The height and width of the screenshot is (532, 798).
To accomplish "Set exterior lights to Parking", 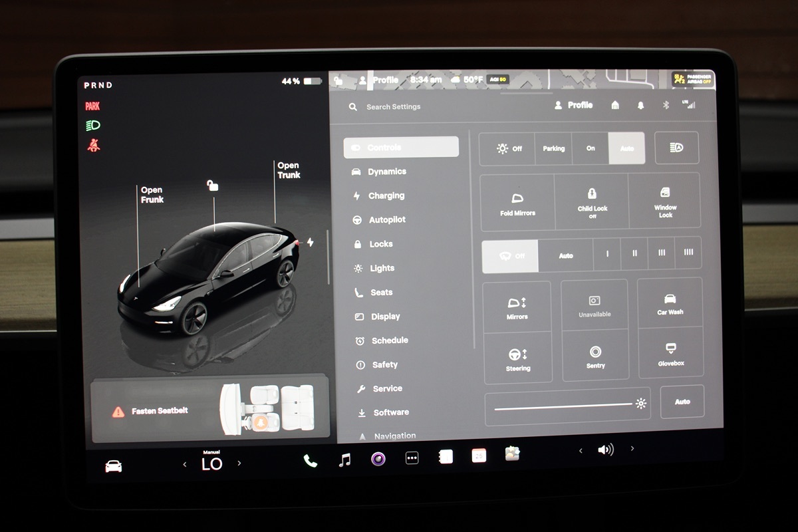I will point(553,148).
